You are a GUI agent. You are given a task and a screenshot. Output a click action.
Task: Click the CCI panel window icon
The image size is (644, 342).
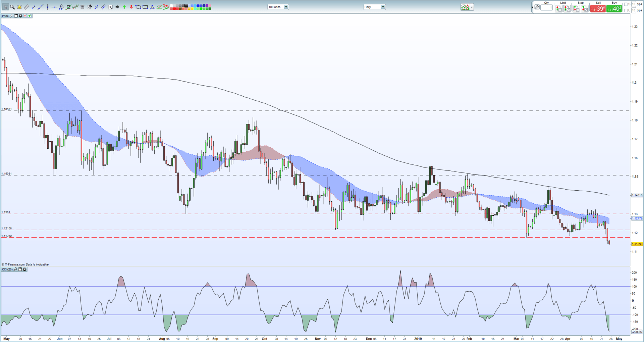pos(20,269)
